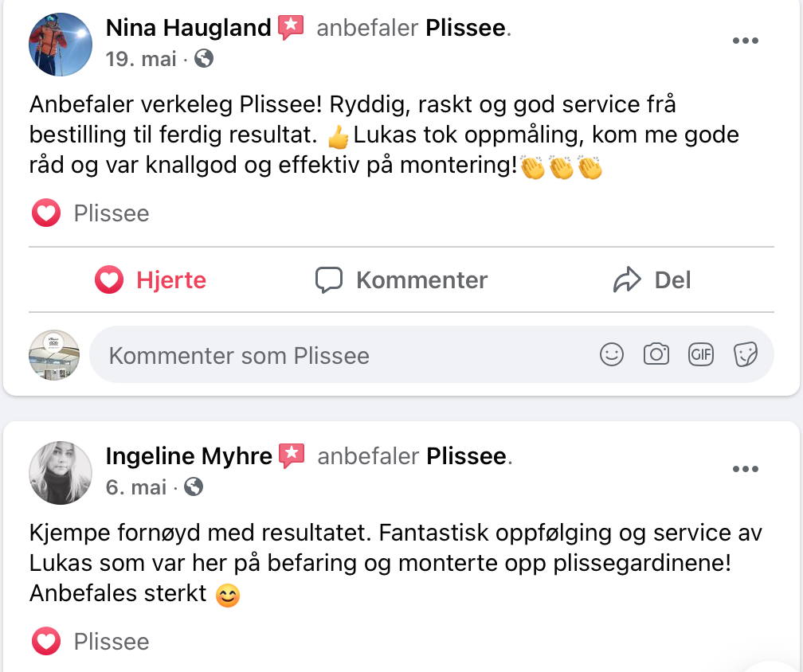The width and height of the screenshot is (803, 672).
Task: Insert a GIF in the comment
Action: pos(701,355)
